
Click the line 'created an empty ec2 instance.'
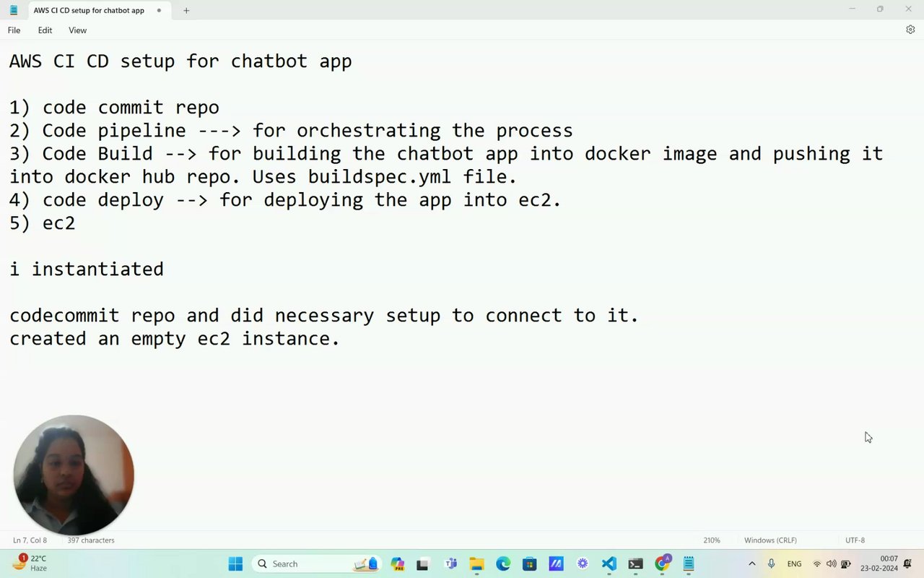[175, 339]
